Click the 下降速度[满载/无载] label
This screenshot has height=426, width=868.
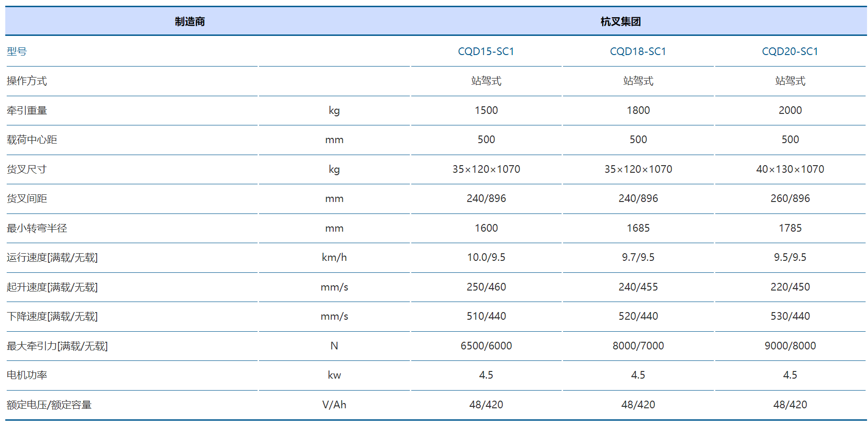pos(52,316)
